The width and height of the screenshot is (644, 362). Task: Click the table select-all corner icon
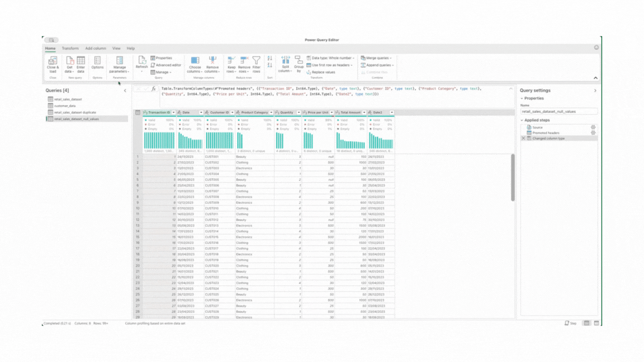tap(138, 112)
